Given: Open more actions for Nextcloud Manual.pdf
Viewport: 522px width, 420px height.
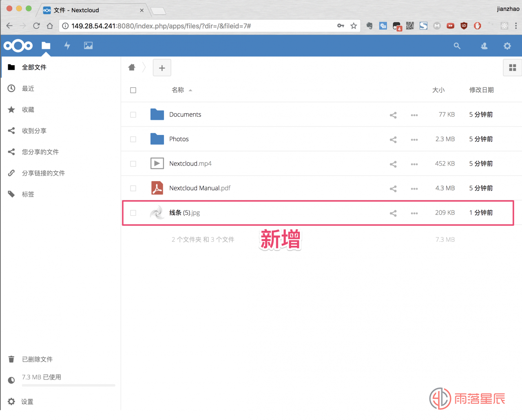Looking at the screenshot, I should 414,188.
